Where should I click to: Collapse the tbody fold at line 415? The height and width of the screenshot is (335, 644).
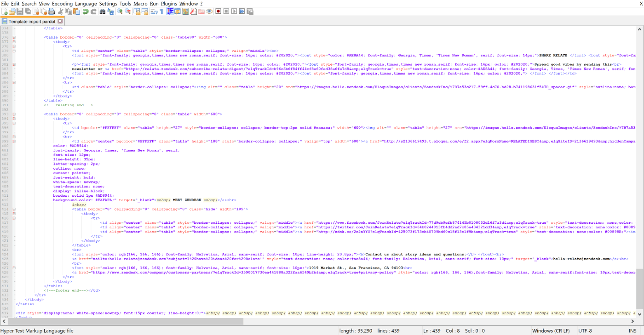pyautogui.click(x=14, y=214)
